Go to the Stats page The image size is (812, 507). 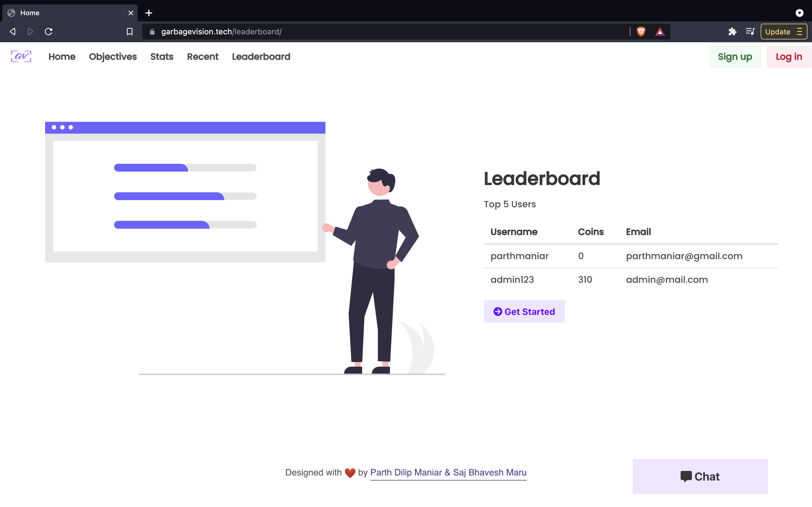pos(162,57)
